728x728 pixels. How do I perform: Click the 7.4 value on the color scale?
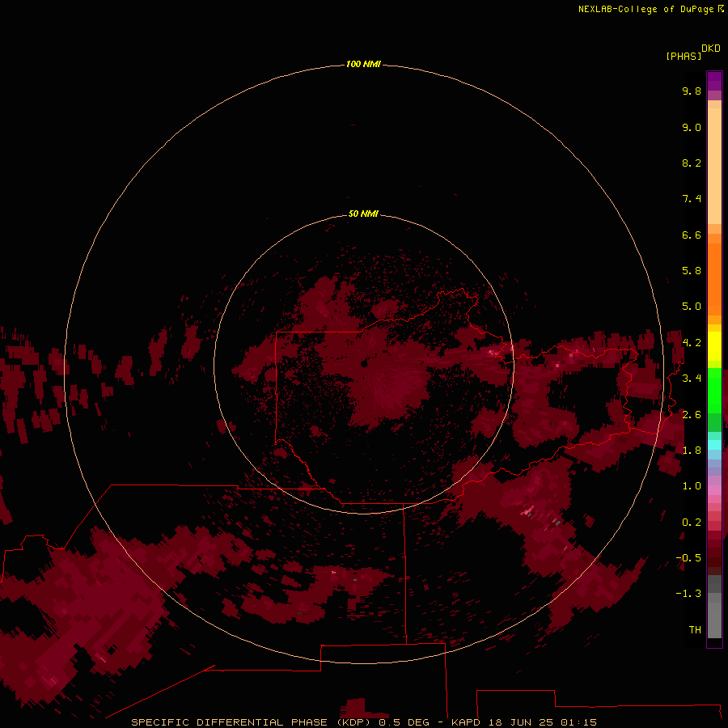(x=692, y=199)
